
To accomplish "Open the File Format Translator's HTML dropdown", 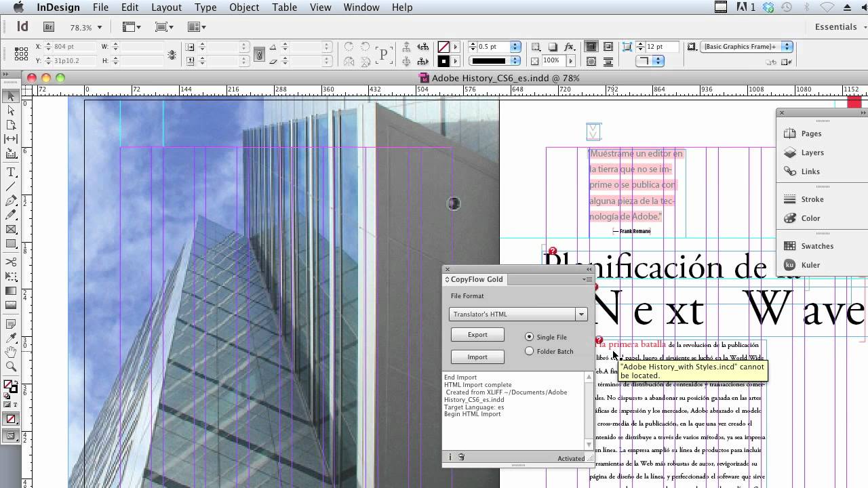I will (518, 314).
